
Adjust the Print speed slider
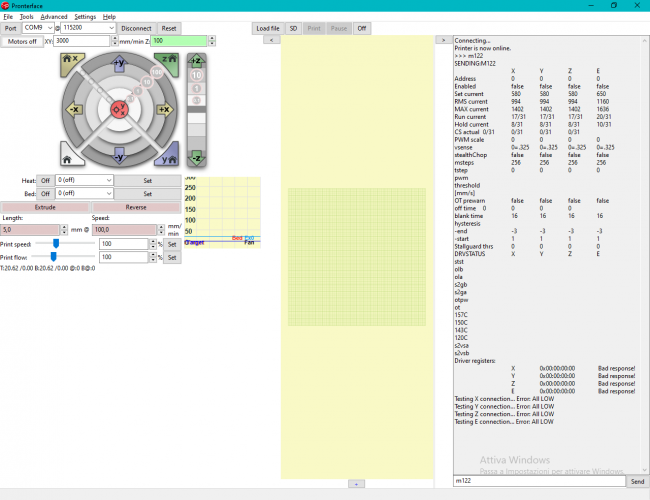(x=55, y=243)
